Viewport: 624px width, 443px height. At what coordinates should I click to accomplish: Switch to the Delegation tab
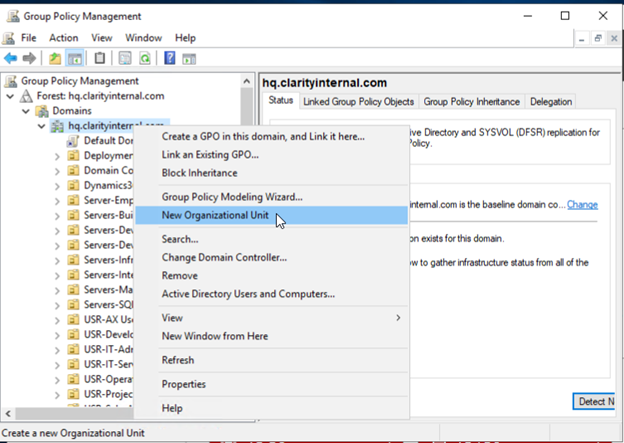coord(551,102)
